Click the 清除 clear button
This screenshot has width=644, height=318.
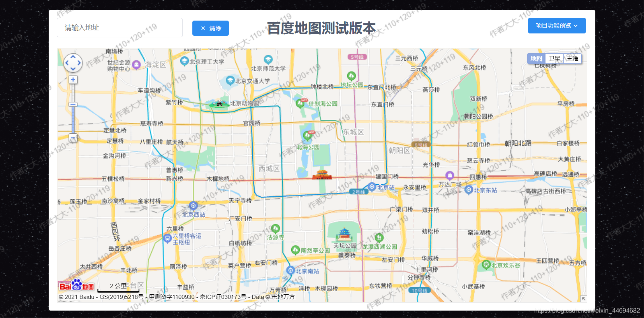point(211,28)
